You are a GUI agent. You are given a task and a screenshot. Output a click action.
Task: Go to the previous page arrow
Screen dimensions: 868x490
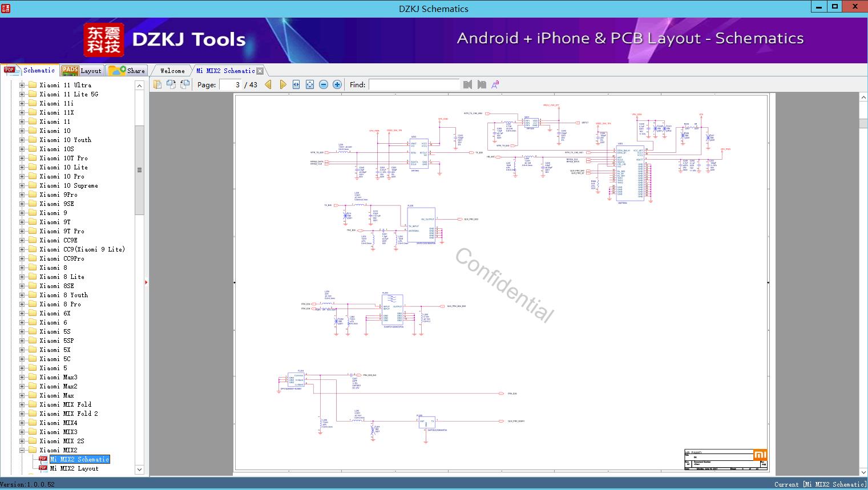tap(268, 84)
